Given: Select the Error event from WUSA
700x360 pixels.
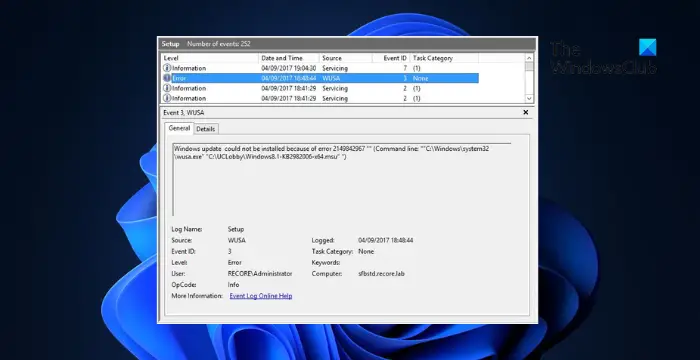Looking at the screenshot, I should (320, 78).
